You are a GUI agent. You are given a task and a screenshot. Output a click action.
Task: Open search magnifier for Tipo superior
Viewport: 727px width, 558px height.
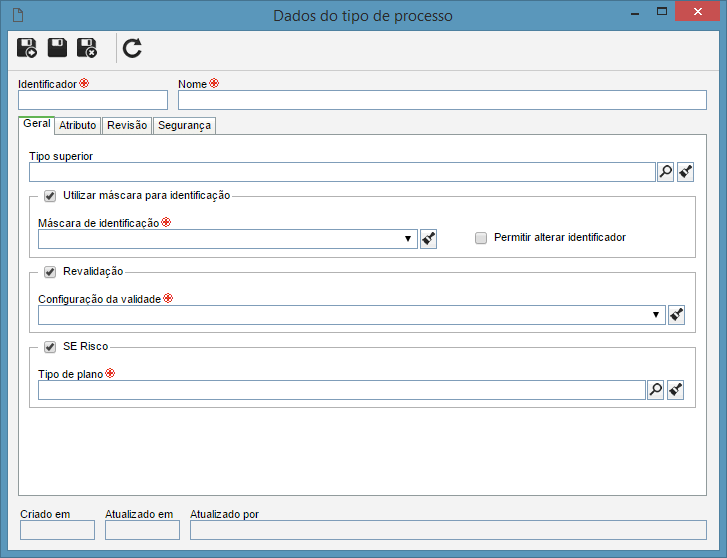[666, 172]
